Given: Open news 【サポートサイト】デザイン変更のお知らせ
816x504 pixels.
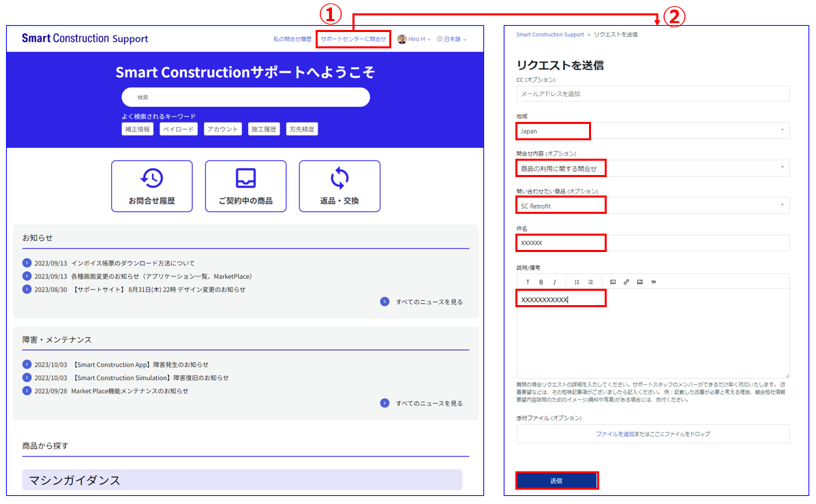Looking at the screenshot, I should tap(158, 289).
